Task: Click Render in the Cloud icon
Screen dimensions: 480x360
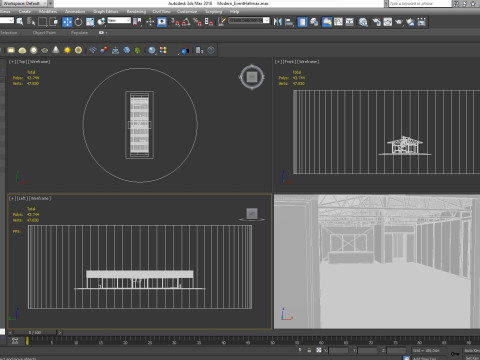Action: 410,22
